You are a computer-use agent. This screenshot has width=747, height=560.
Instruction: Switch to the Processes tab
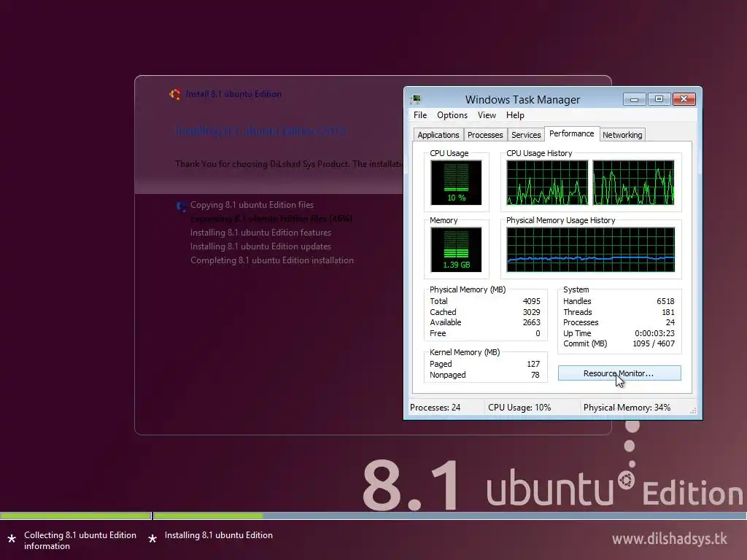click(x=485, y=135)
